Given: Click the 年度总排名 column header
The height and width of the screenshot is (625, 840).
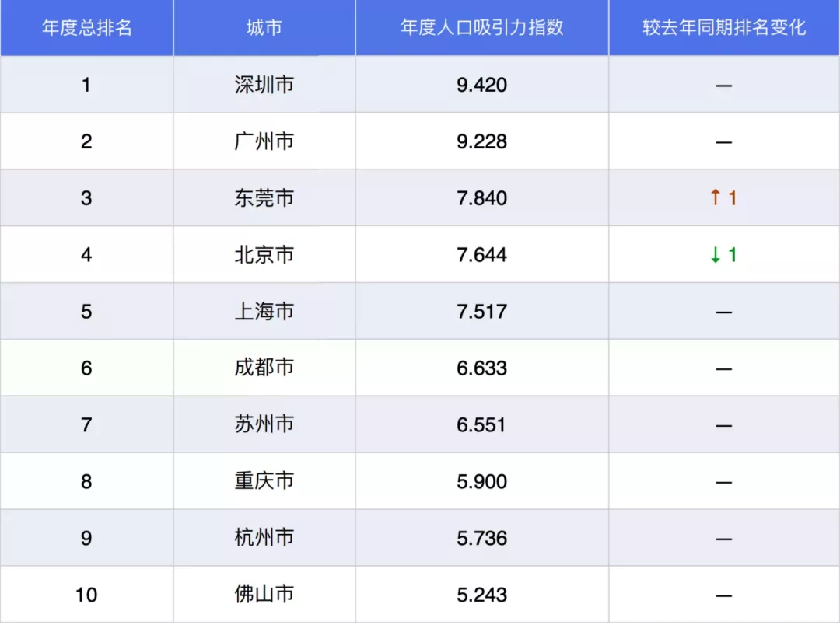Looking at the screenshot, I should [x=86, y=28].
